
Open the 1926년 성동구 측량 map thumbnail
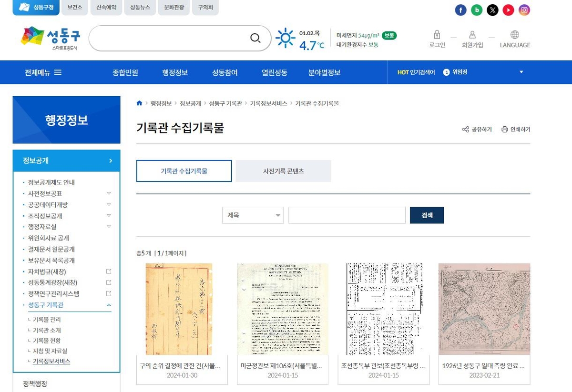(484, 309)
